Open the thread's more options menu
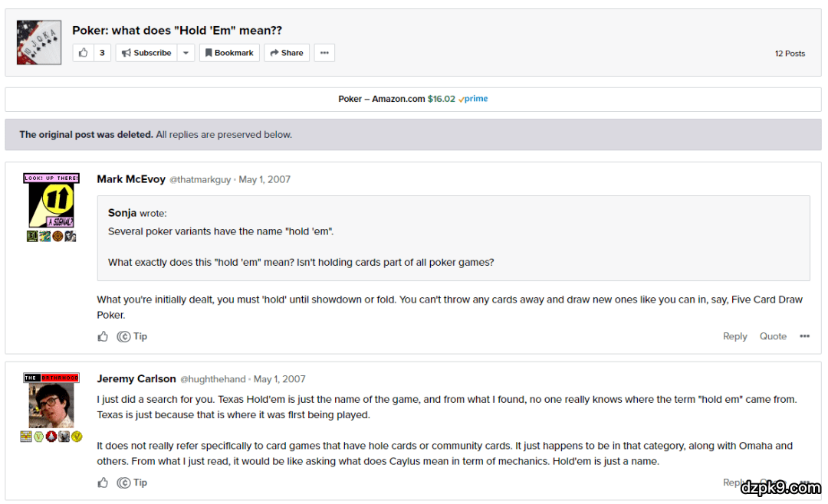The image size is (828, 504). click(324, 53)
